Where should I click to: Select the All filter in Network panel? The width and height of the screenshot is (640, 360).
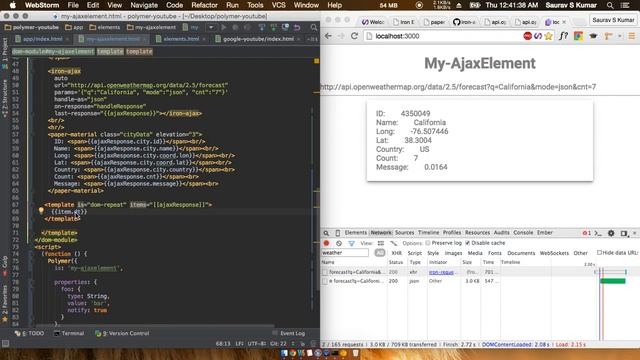(380, 253)
